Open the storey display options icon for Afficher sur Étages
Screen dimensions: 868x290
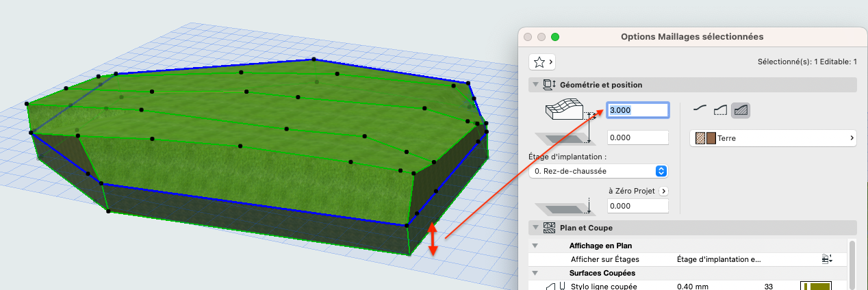click(827, 259)
